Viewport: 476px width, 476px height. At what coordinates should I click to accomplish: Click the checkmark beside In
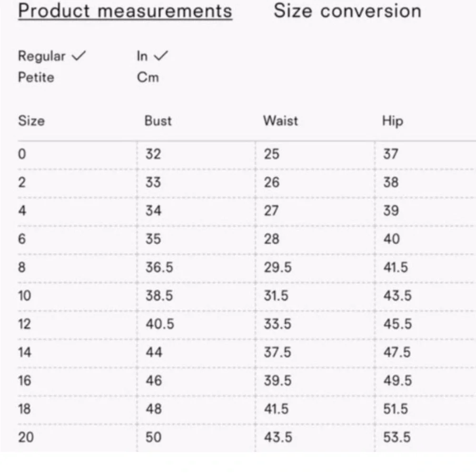(x=161, y=56)
